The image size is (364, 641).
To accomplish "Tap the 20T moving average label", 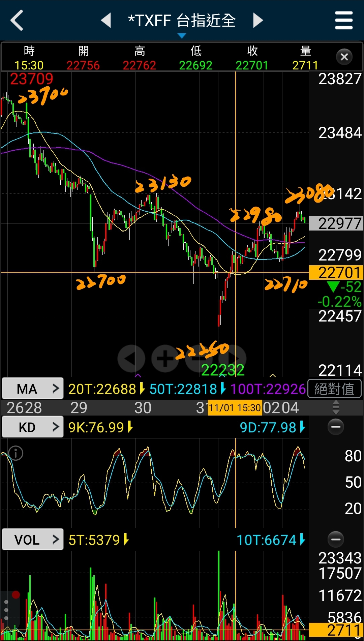I will coord(102,389).
